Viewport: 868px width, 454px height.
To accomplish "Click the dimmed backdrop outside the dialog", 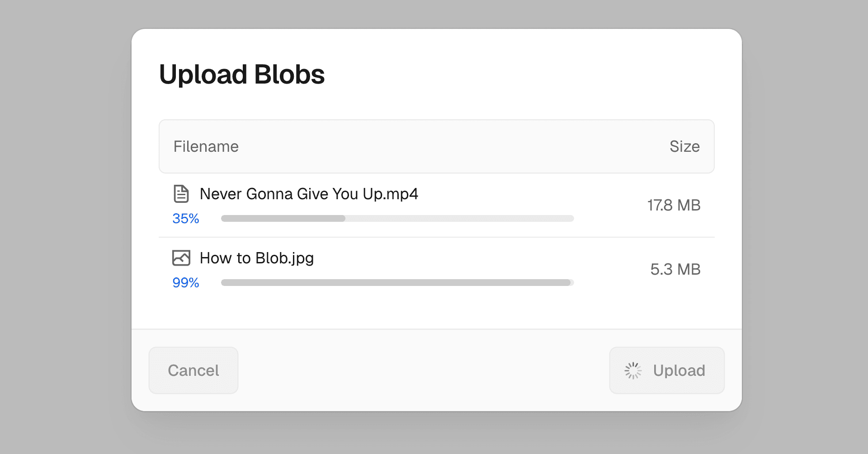I will (63, 226).
